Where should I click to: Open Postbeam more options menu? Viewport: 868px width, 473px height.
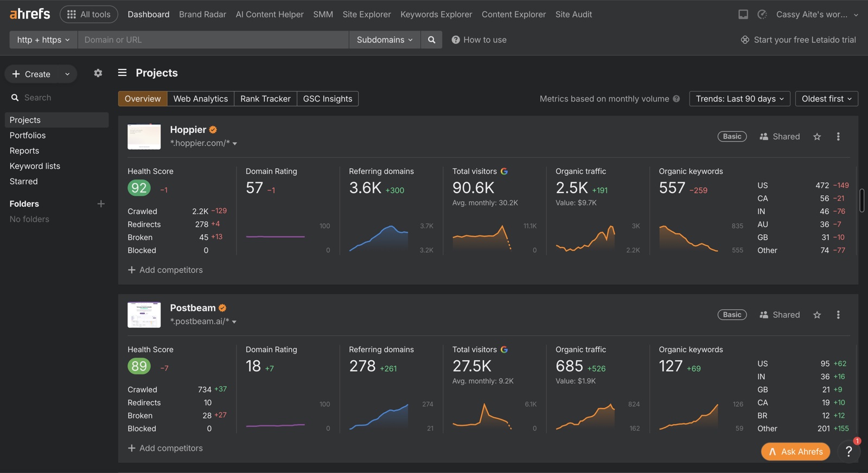tap(838, 315)
